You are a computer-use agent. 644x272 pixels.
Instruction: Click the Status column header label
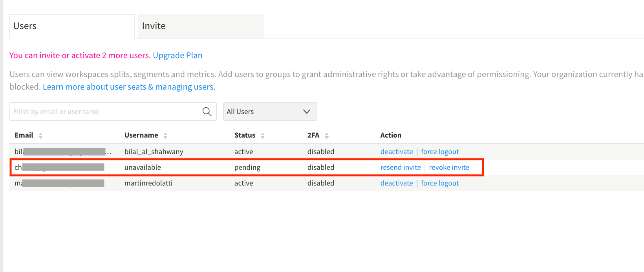point(245,135)
